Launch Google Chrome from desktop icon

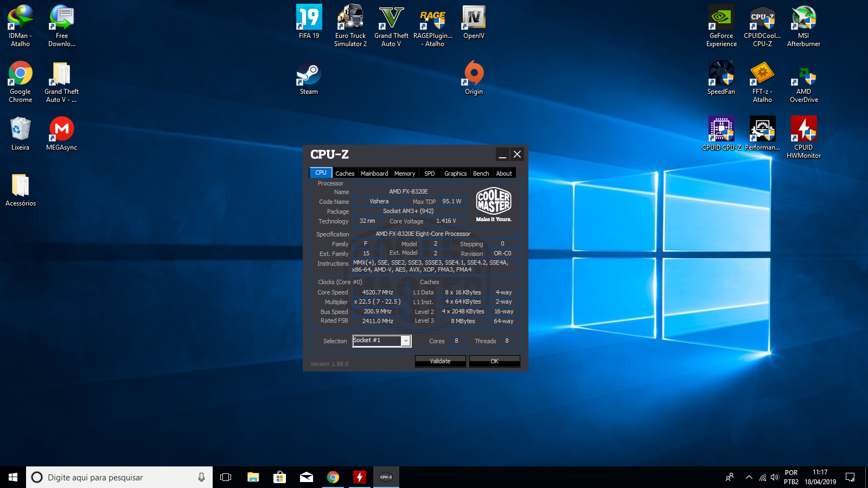coord(20,81)
